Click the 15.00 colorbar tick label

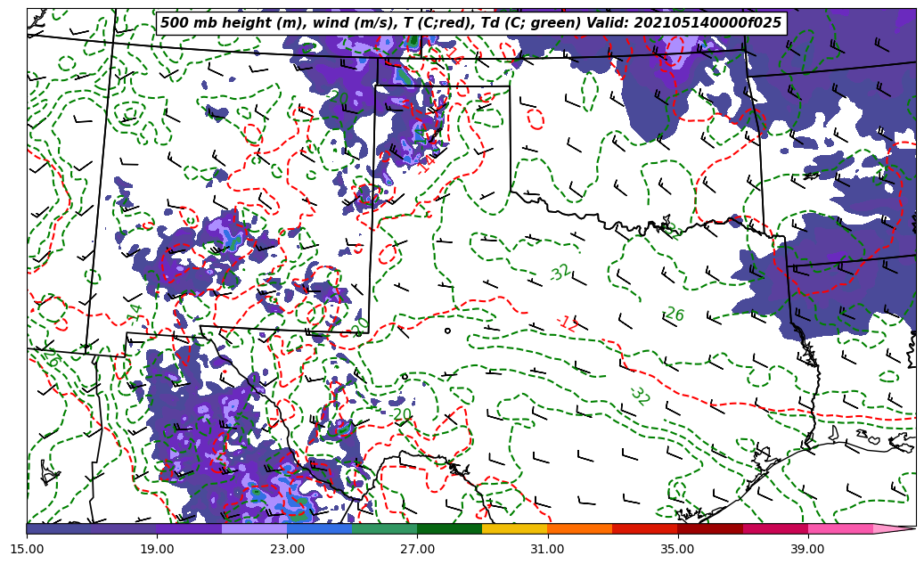pos(28,549)
